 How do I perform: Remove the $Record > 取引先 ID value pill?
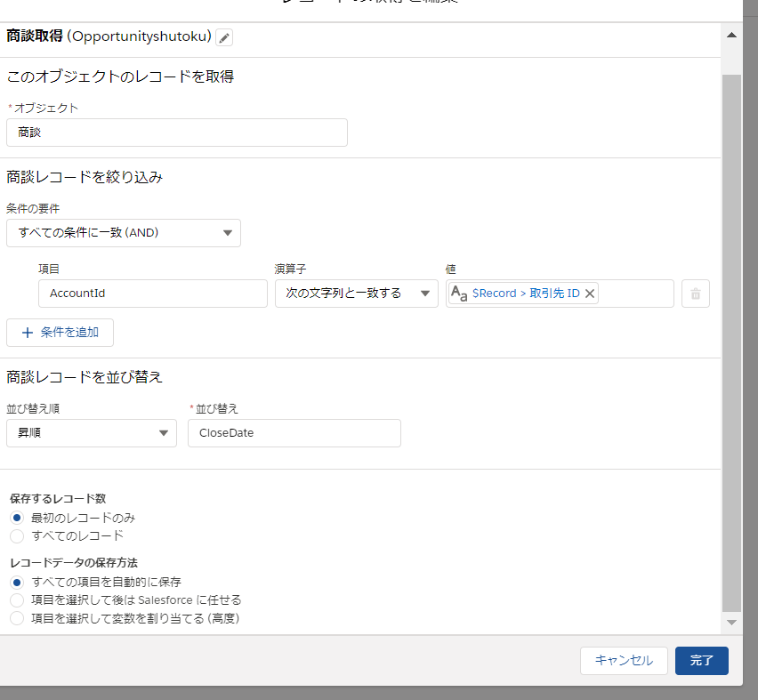pos(590,292)
